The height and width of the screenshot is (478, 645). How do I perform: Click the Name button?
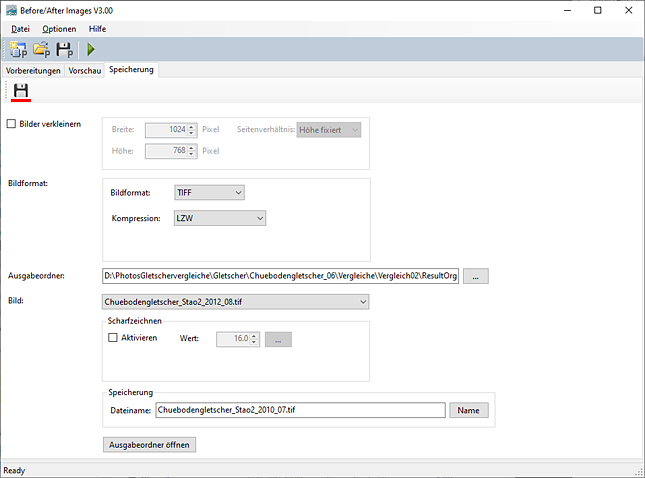(469, 410)
